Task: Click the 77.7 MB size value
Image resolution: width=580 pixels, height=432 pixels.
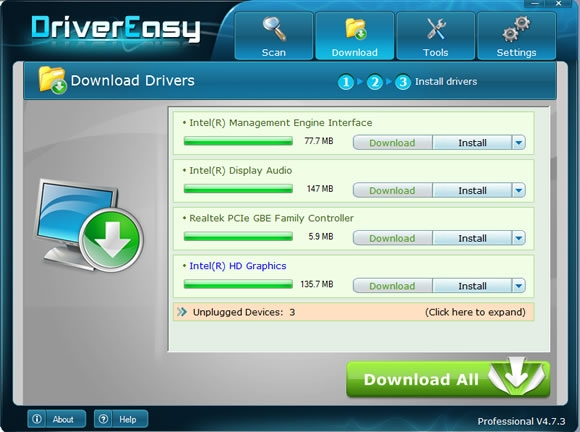Action: 318,141
